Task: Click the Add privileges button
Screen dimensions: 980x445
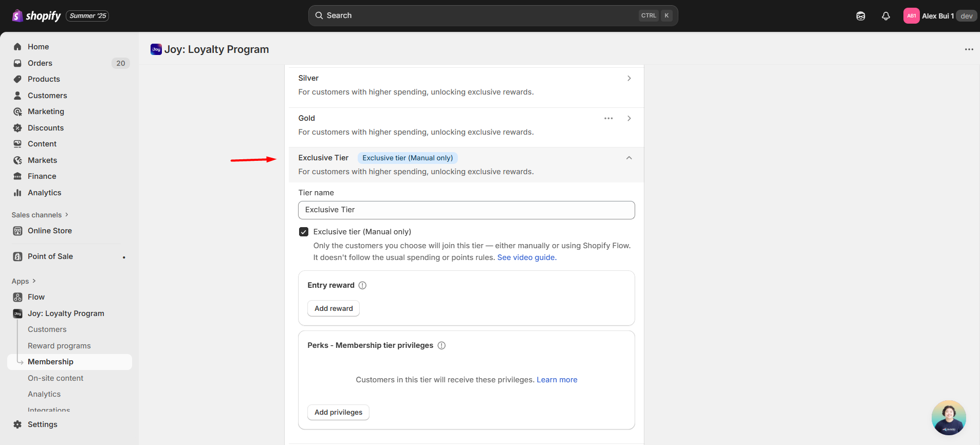Action: click(x=338, y=412)
